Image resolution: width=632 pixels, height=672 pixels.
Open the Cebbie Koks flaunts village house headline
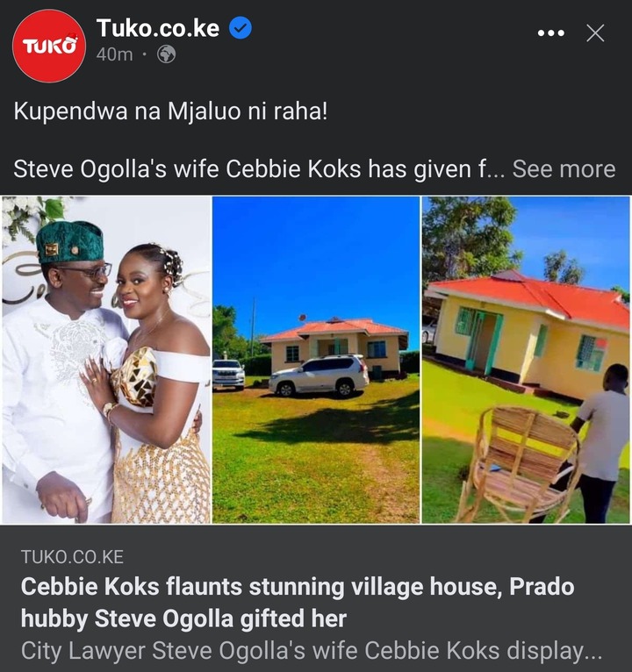pos(298,602)
